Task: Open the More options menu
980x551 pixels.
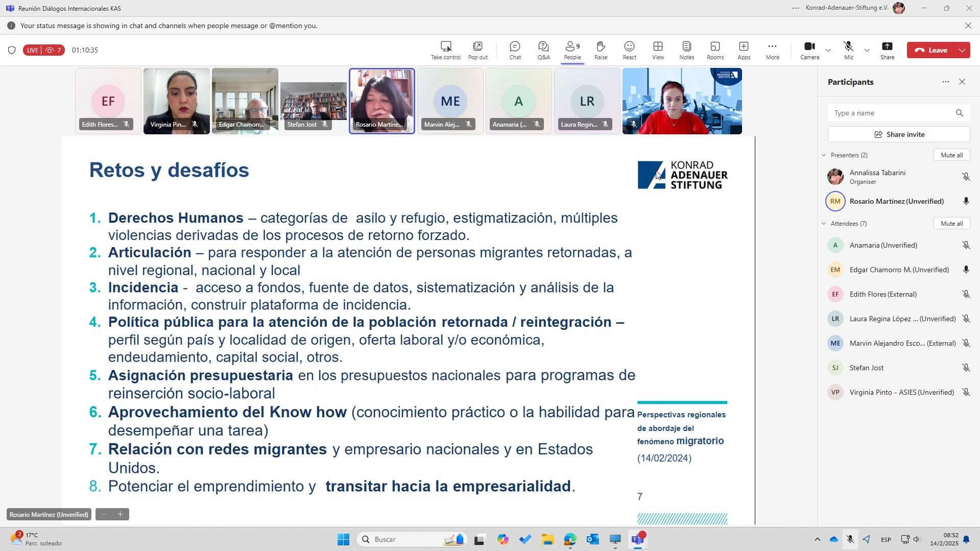Action: click(772, 50)
